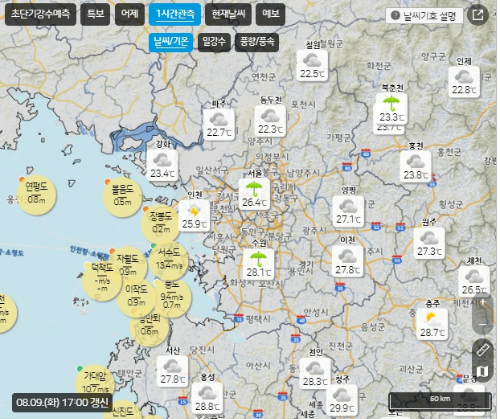Zoom out the map with minus button
The width and height of the screenshot is (500, 419).
[x=483, y=324]
